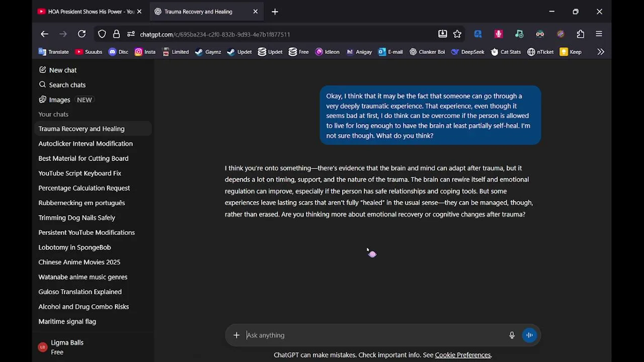
Task: Click the shield tracking protection icon
Action: [102, 34]
